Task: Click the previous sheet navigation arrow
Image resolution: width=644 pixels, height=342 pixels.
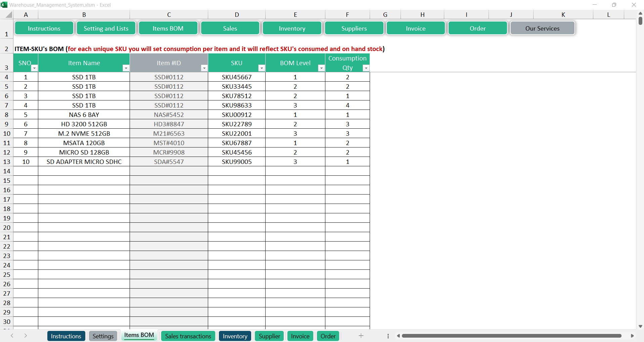Action: [12, 336]
